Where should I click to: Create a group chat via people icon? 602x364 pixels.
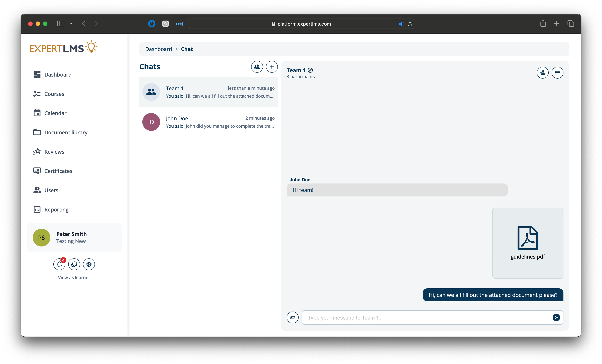257,67
